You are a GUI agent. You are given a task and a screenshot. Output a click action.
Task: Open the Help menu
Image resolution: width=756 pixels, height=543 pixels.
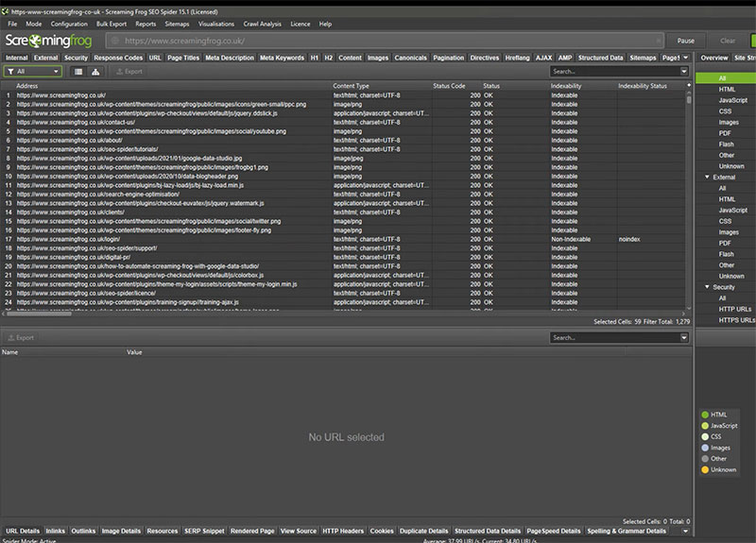point(325,24)
